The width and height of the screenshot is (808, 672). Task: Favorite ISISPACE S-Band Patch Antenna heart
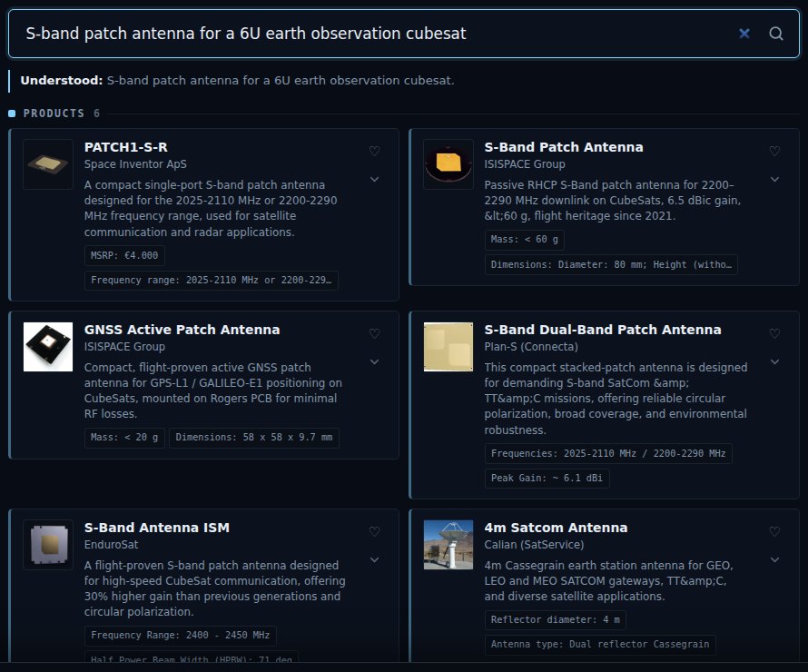point(774,151)
